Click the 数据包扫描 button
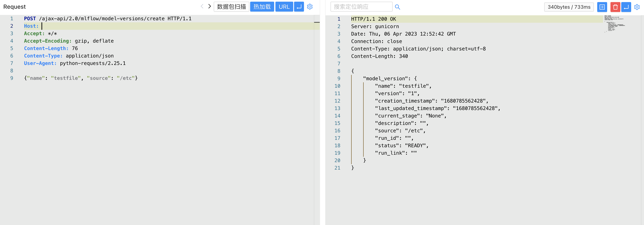The image size is (644, 225). click(x=231, y=7)
